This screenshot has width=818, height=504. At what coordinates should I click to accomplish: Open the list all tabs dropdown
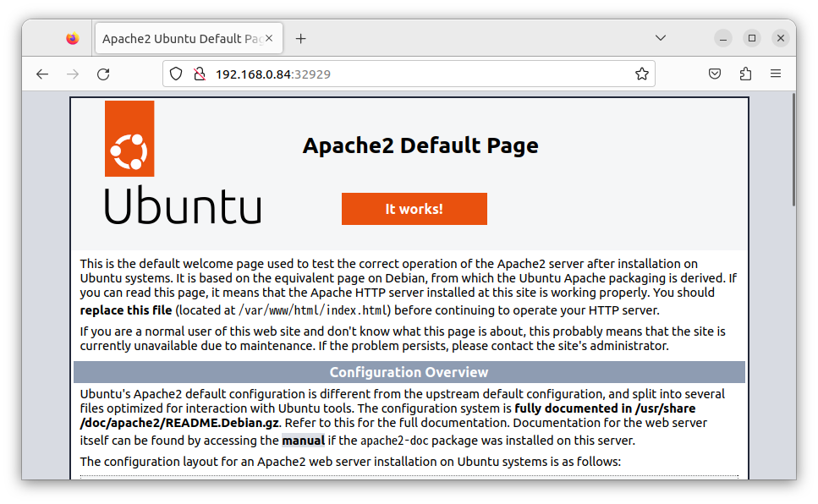[x=661, y=38]
